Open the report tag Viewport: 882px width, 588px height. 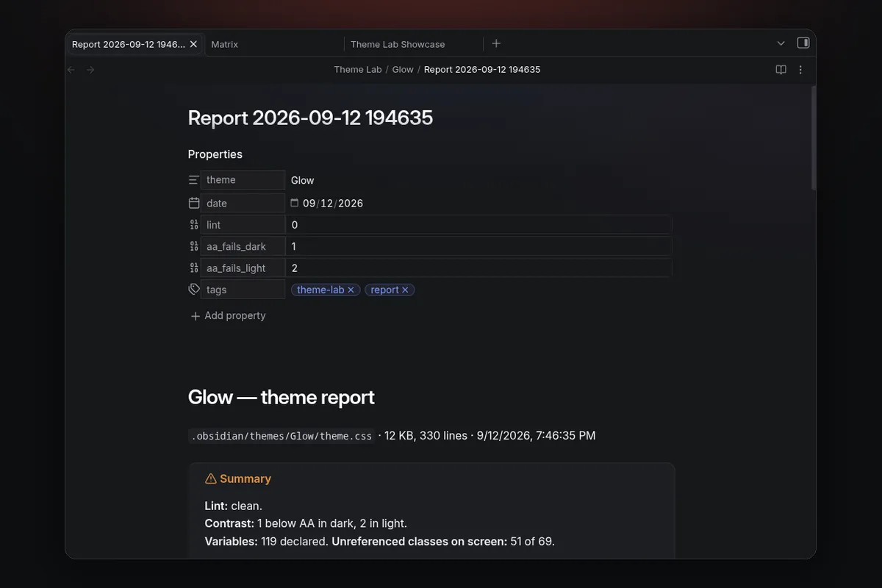(x=384, y=290)
